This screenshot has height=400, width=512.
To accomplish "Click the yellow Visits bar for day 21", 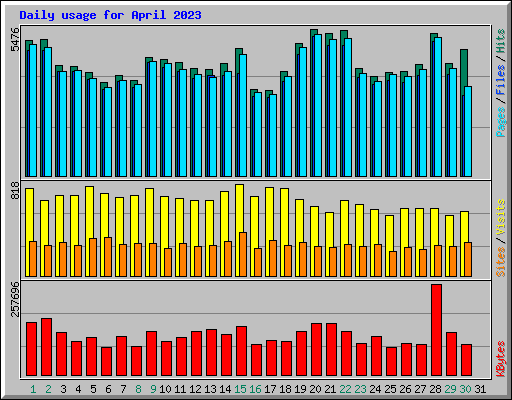I will 329,229.
